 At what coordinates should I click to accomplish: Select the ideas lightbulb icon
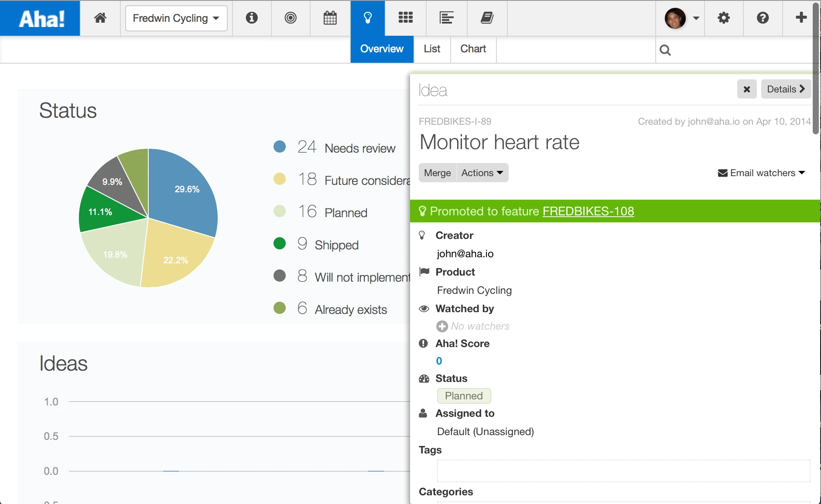368,18
